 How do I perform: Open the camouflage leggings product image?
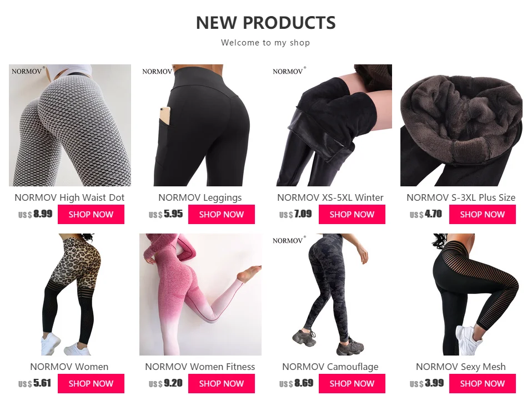331,294
